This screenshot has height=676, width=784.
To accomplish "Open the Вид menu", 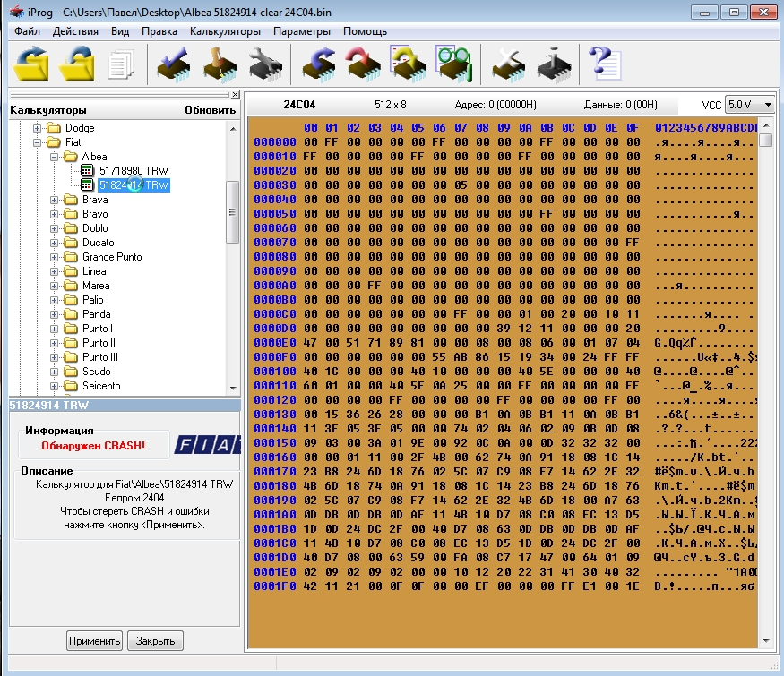I will (x=120, y=31).
